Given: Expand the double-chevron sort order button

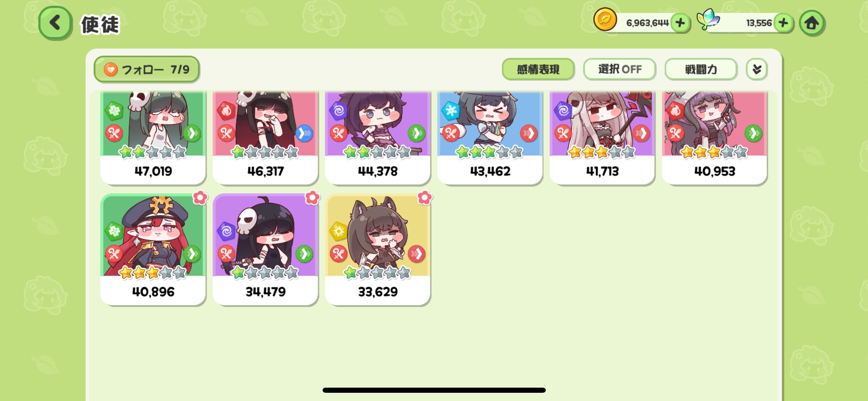Looking at the screenshot, I should (757, 69).
